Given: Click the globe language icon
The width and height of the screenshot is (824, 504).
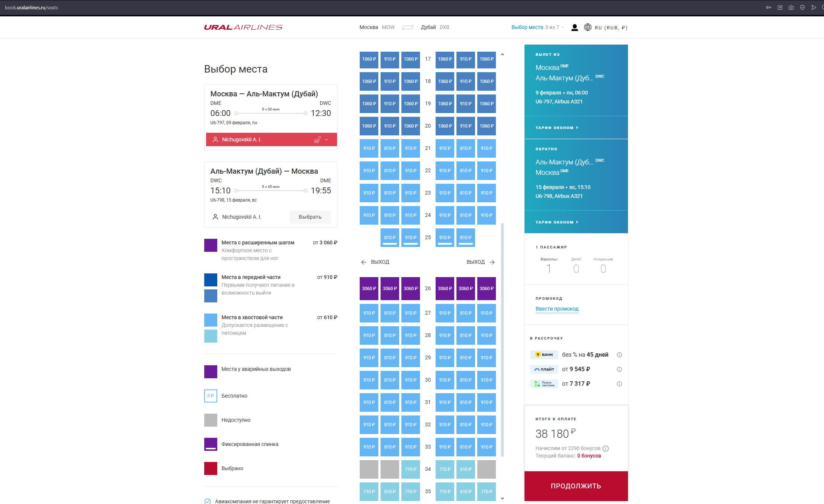Looking at the screenshot, I should point(588,27).
